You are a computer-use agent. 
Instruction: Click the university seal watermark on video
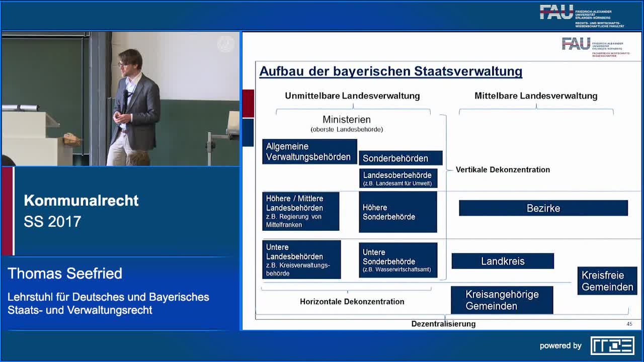[x=226, y=44]
